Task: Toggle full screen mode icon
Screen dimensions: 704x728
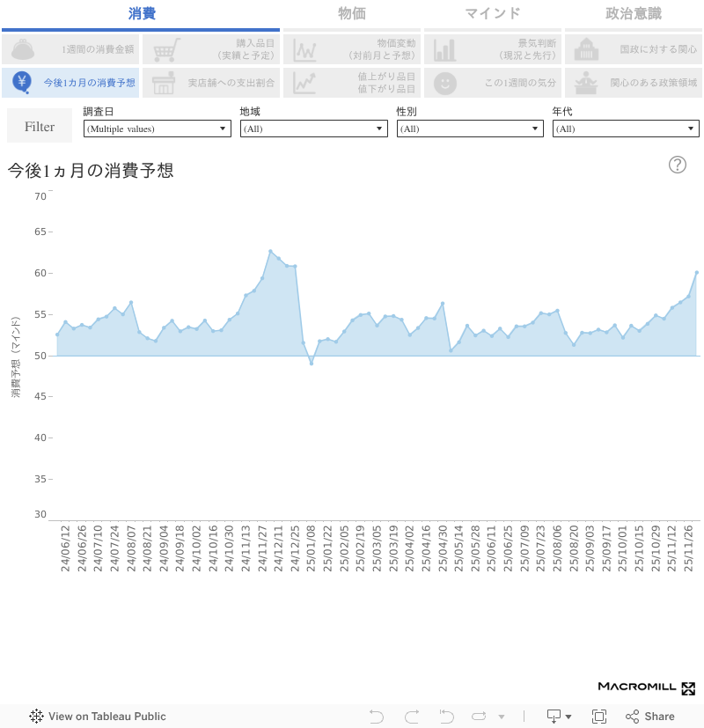Action: [599, 717]
